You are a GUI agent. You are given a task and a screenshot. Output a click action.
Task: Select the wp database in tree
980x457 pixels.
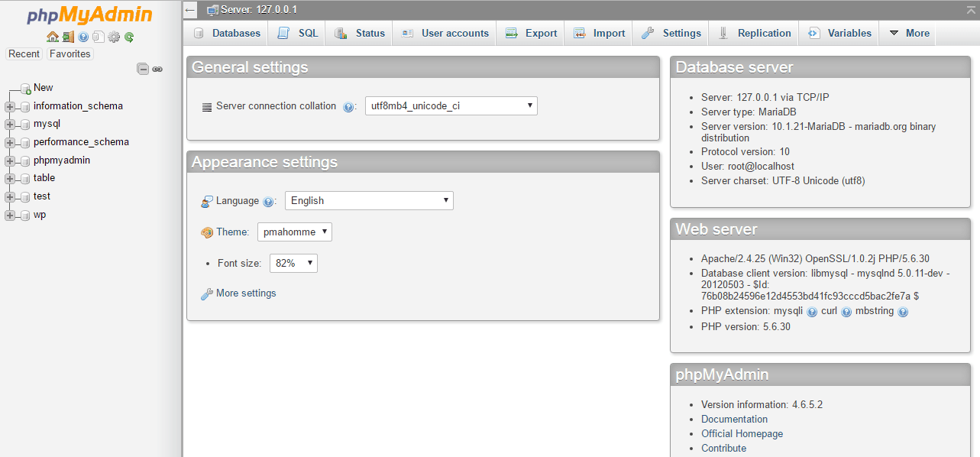[40, 215]
